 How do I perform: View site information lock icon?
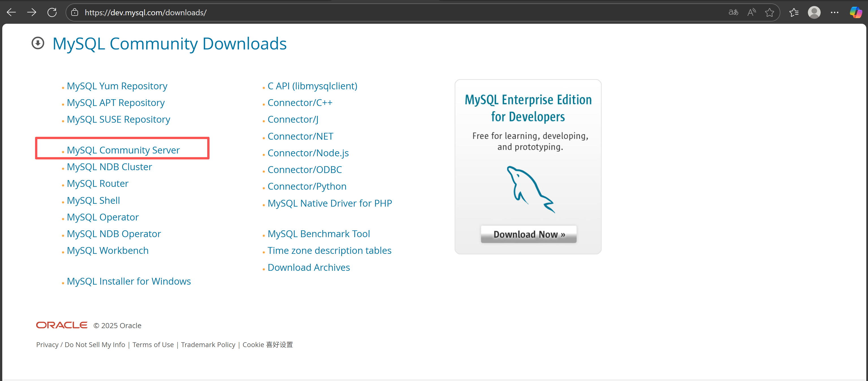click(x=75, y=12)
